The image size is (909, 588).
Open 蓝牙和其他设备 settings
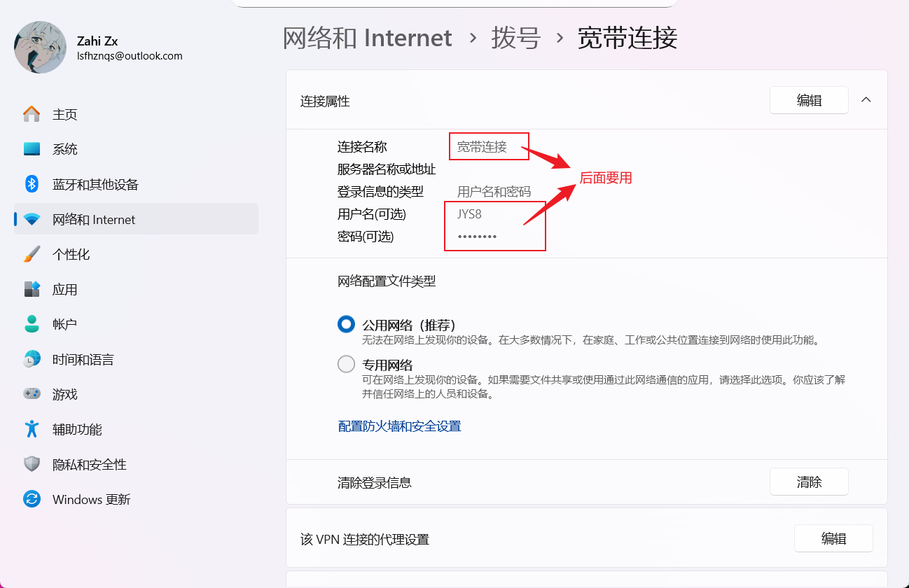[32, 183]
